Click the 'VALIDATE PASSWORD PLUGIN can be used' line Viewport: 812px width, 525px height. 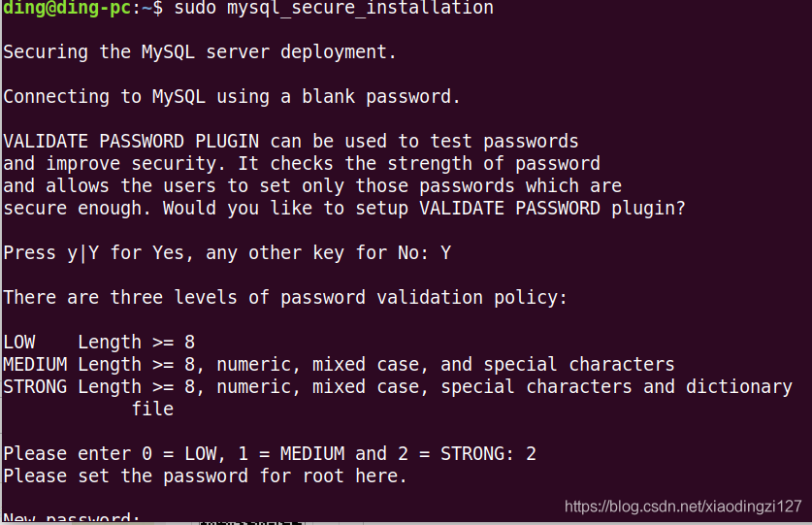pos(290,142)
